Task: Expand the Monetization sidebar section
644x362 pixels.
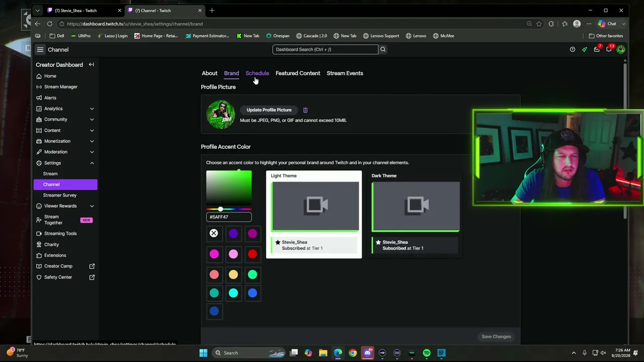Action: tap(92, 141)
